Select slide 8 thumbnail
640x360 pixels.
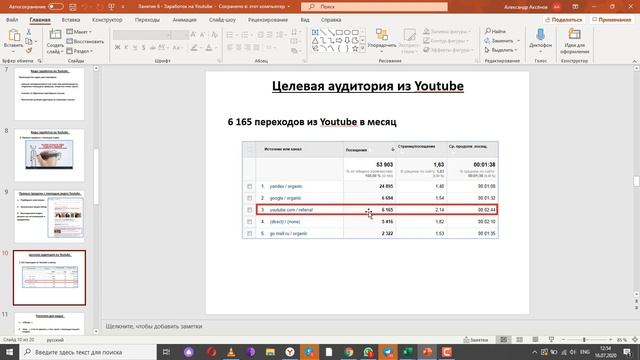[49, 155]
